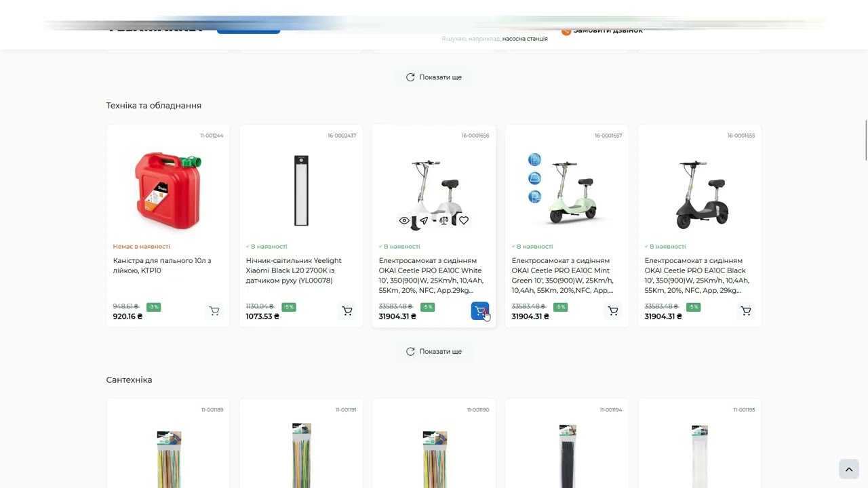The image size is (868, 488).
Task: Quick view eye icon on White scooter
Action: (404, 220)
